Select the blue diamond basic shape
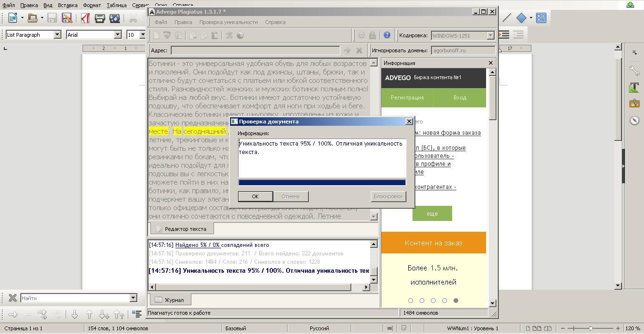Viewport: 644px width, 334px height. click(521, 18)
